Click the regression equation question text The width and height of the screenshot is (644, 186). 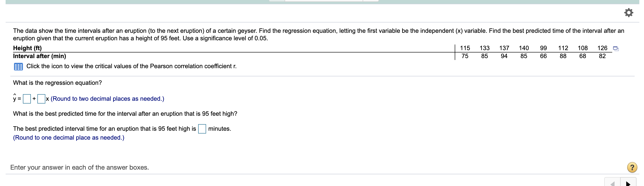point(57,82)
